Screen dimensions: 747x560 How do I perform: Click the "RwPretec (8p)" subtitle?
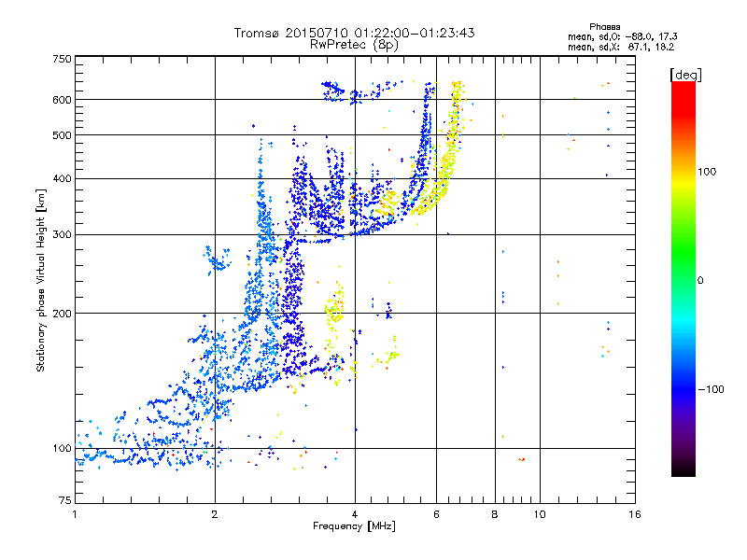[355, 45]
